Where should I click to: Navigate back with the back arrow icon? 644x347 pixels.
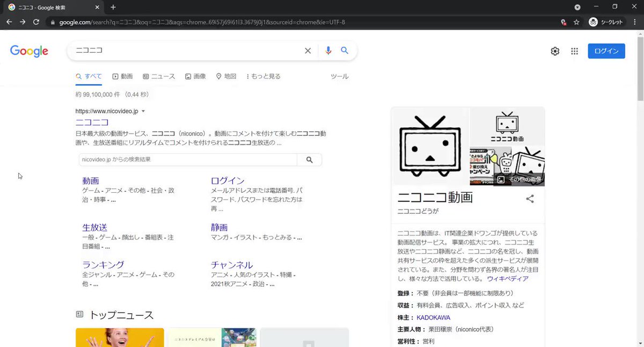(x=9, y=22)
